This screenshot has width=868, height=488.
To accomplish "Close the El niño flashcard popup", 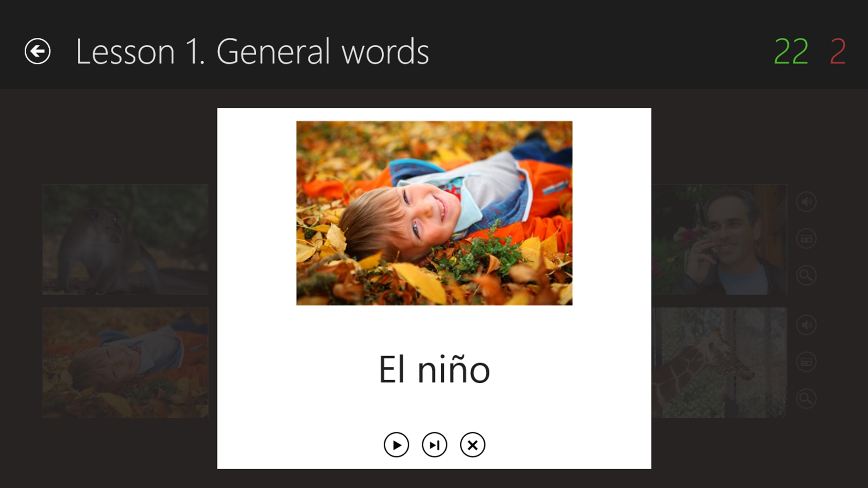I will click(x=472, y=445).
